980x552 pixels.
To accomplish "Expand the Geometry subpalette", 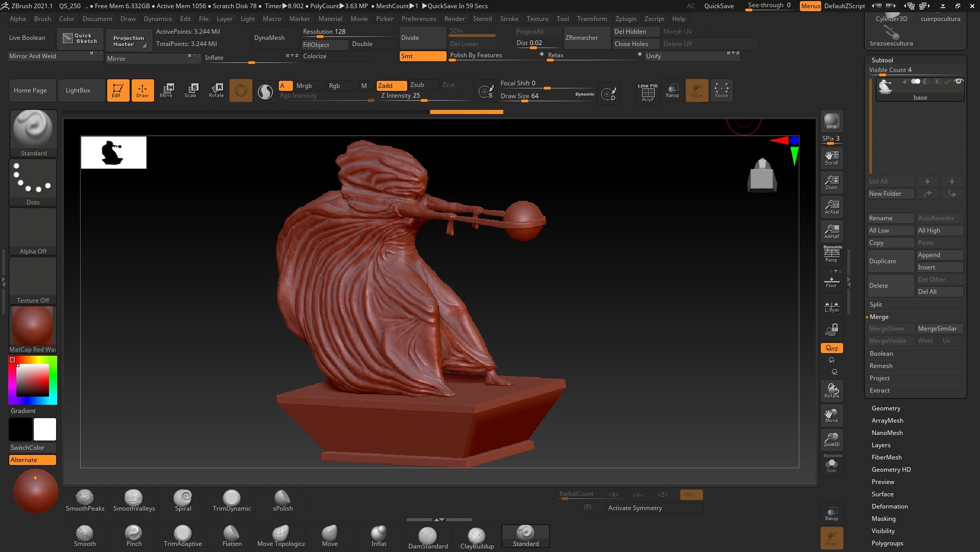I will [886, 408].
